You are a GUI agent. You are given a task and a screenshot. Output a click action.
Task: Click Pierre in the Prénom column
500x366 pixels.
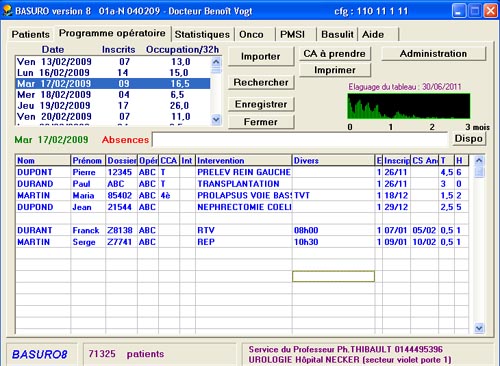pyautogui.click(x=88, y=172)
